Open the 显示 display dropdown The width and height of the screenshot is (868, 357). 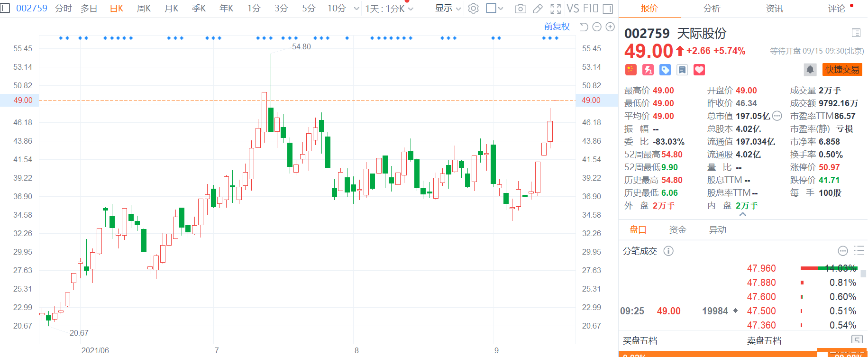coord(448,9)
